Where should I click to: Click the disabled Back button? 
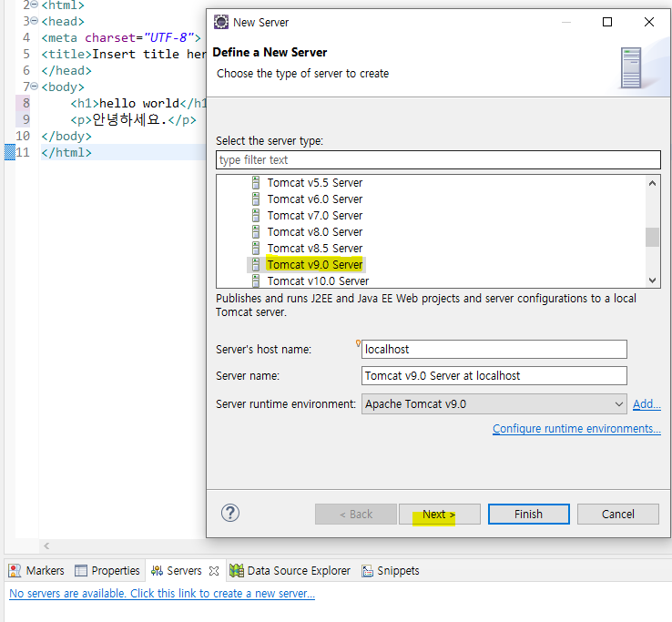(356, 514)
